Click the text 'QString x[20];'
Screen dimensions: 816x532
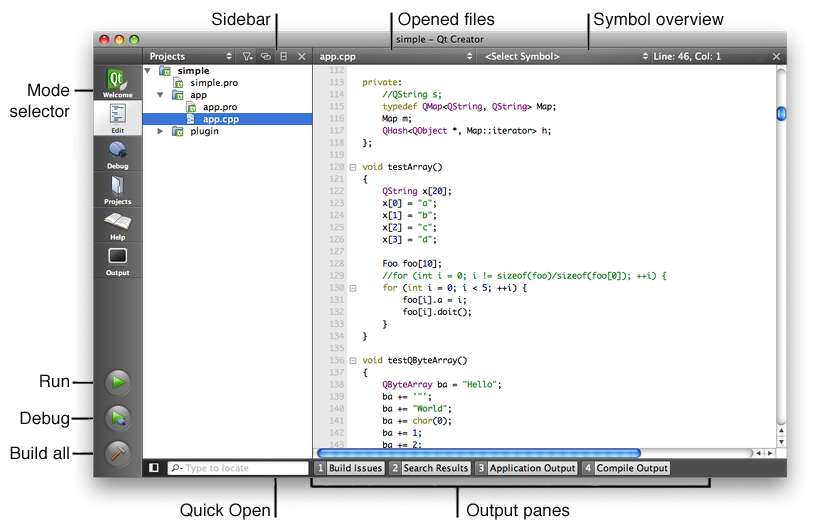pyautogui.click(x=417, y=191)
